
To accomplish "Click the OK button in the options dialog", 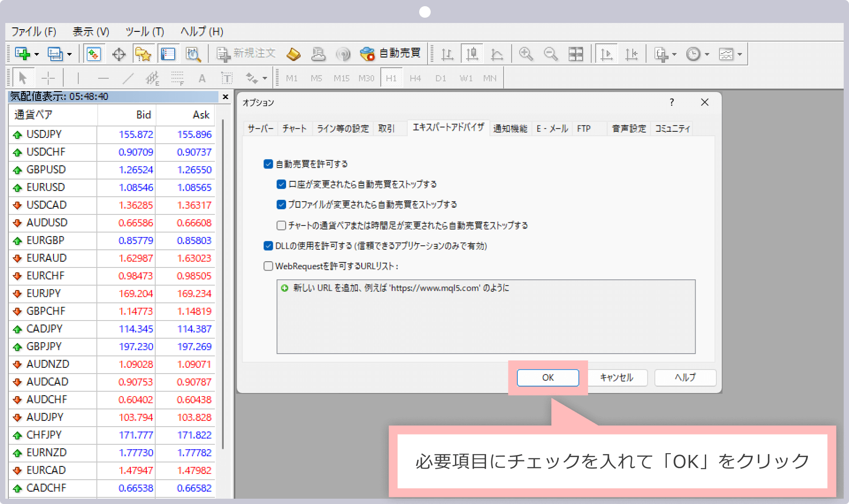I will click(547, 378).
